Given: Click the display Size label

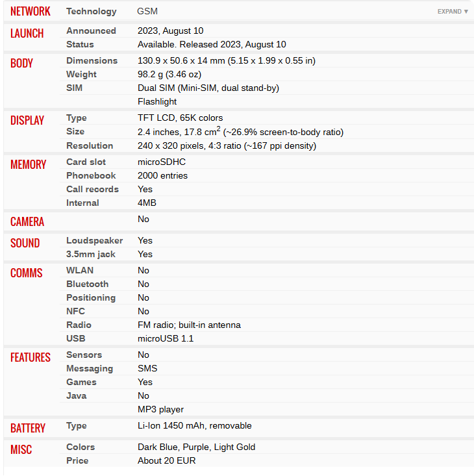Looking at the screenshot, I should point(75,131).
